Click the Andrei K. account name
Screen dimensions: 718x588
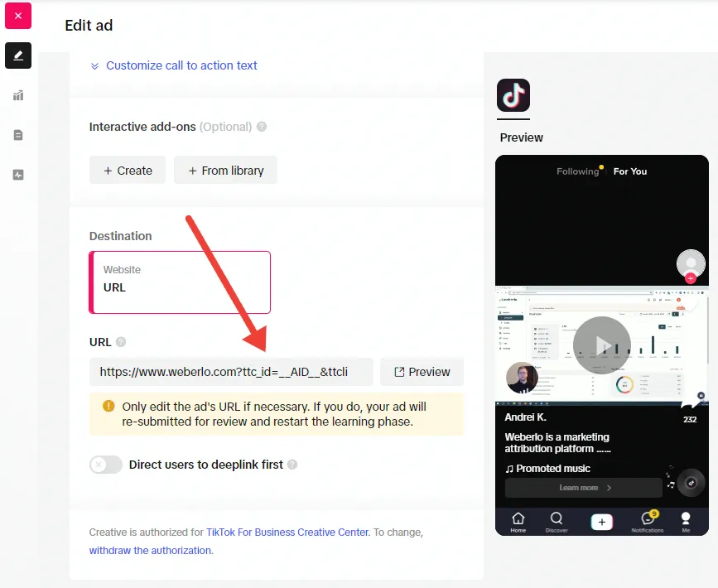click(x=525, y=417)
